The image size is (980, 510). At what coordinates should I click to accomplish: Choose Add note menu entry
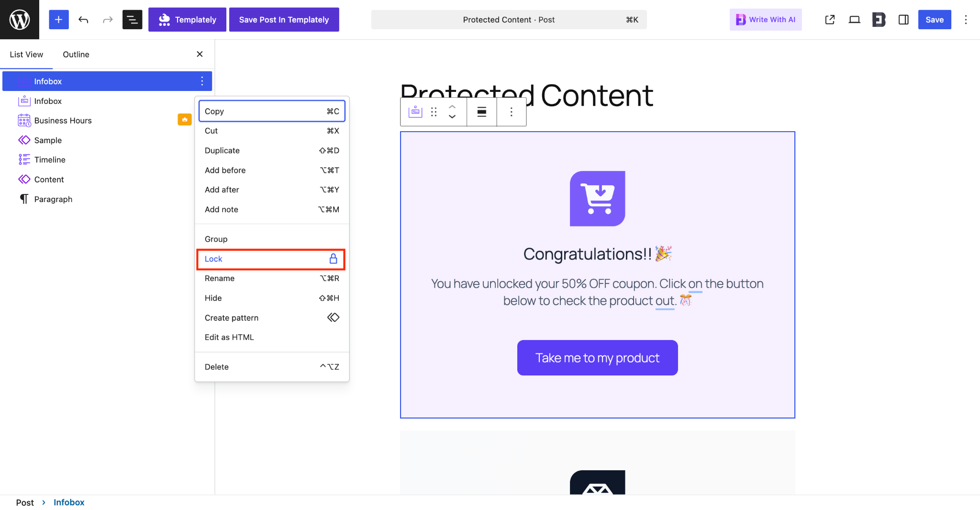(x=272, y=209)
